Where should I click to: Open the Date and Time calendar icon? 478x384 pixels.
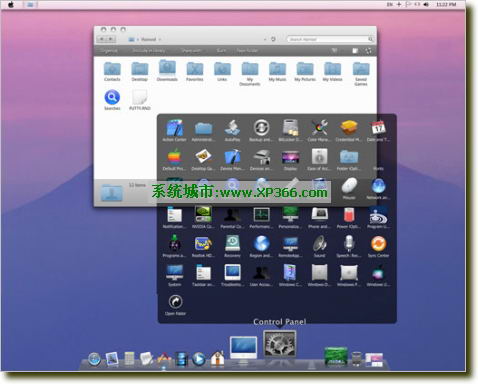tap(378, 131)
